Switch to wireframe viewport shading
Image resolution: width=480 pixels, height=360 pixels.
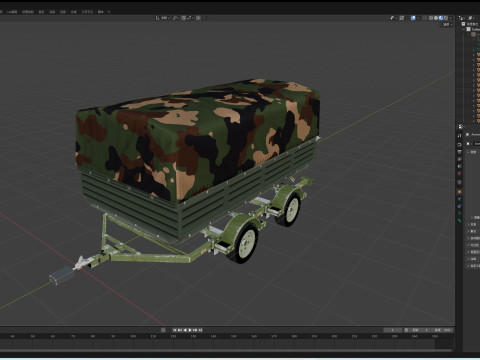pyautogui.click(x=431, y=18)
